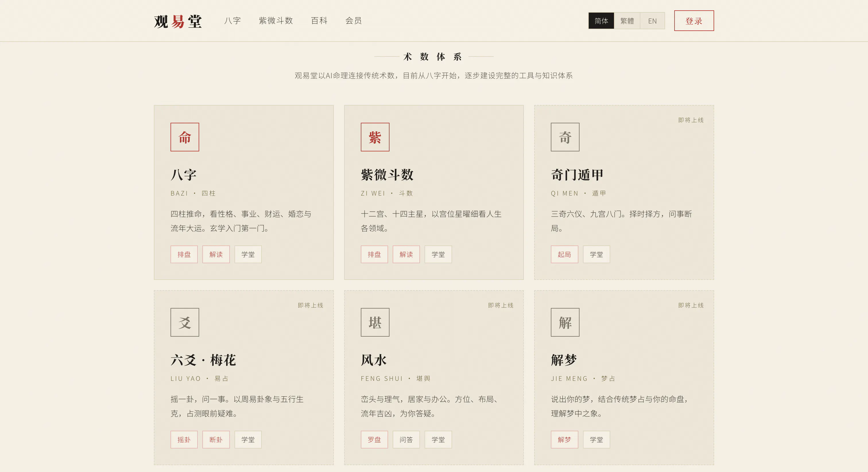868x472 pixels.
Task: Click the 三奇六仪、九宫八门 description text
Action: point(621,221)
